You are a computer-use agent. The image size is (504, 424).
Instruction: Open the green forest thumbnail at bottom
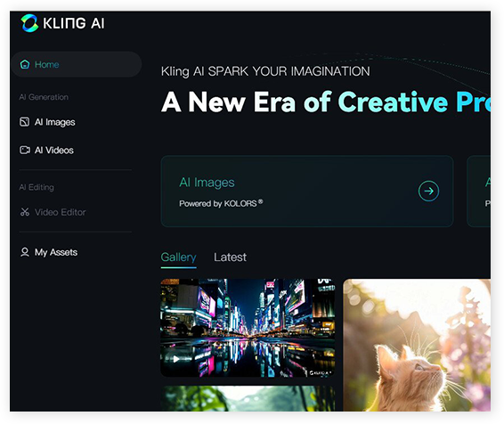coord(248,398)
